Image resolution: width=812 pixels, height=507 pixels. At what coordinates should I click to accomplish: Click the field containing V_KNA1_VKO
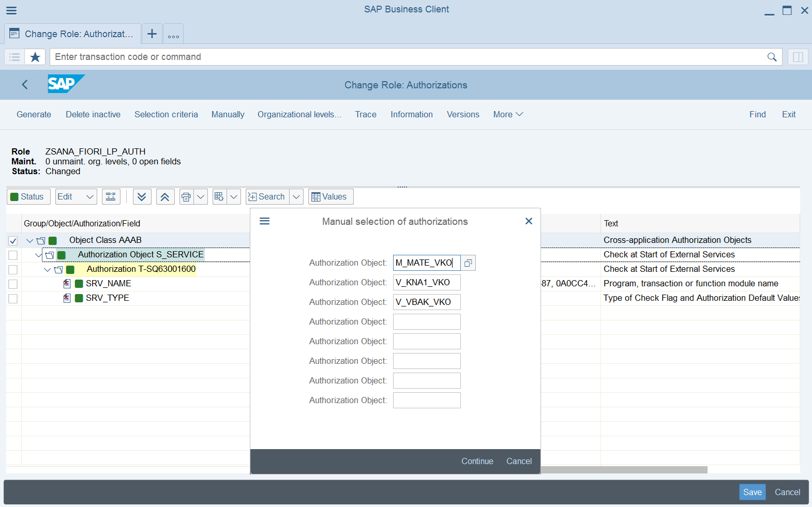tap(427, 283)
